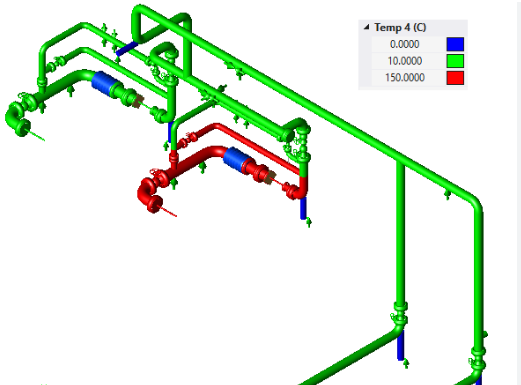Collapse the Temp 4 (C) legend
The width and height of the screenshot is (521, 385).
click(x=367, y=27)
